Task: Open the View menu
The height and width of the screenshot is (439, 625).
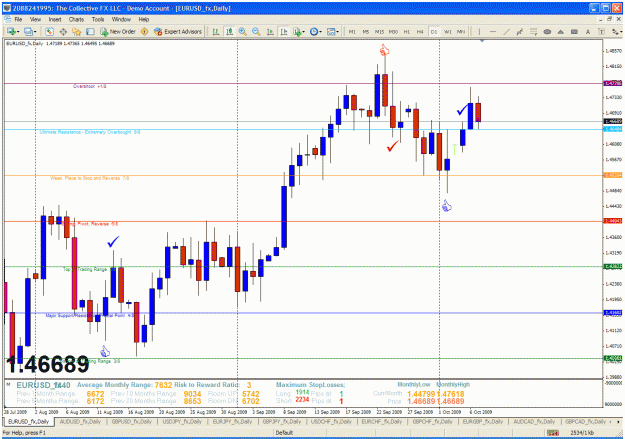Action: tap(35, 19)
